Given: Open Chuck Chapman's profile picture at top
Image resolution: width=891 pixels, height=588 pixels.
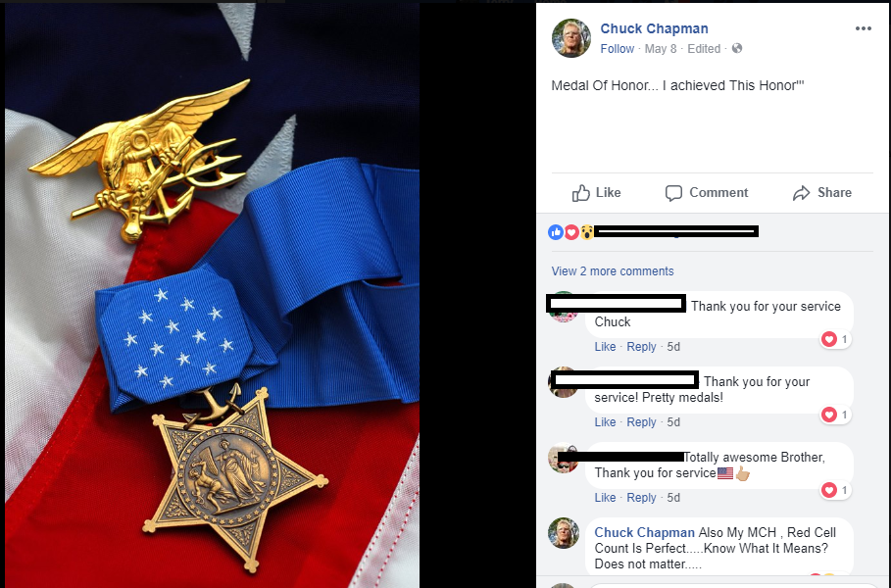Looking at the screenshot, I should [x=571, y=38].
